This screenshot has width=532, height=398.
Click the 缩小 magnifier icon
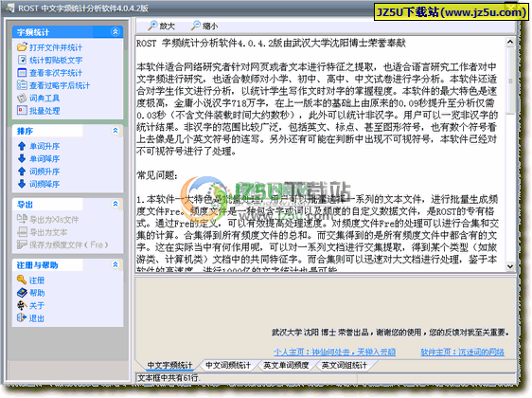tap(196, 26)
